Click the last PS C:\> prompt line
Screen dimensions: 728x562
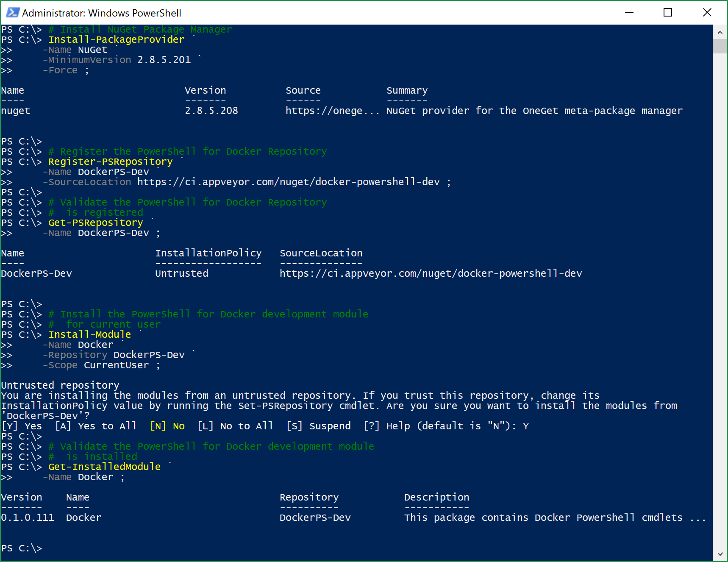tap(22, 548)
